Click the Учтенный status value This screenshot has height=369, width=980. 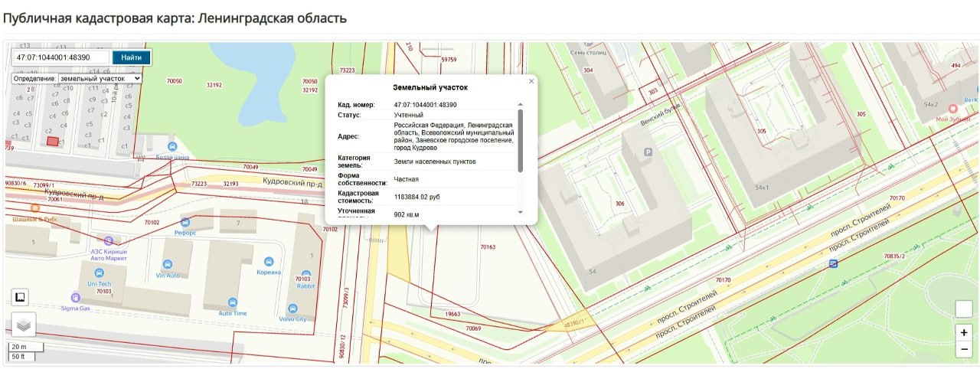(x=409, y=115)
